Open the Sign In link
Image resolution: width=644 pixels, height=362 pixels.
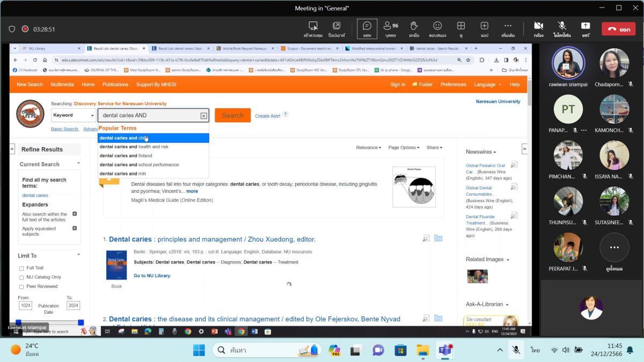(x=398, y=84)
